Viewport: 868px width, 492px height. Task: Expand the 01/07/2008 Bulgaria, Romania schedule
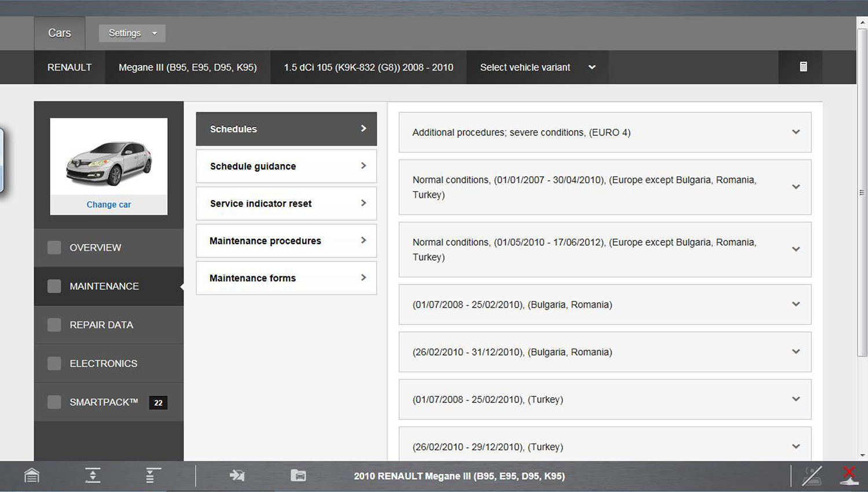point(605,305)
